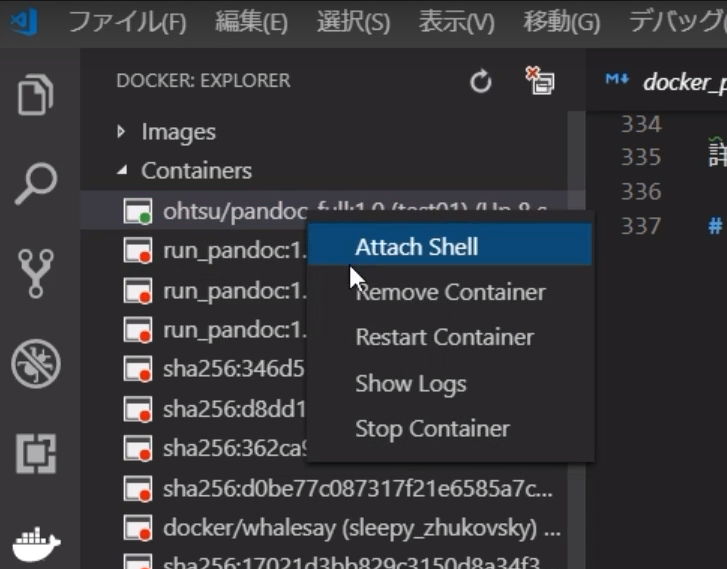727x569 pixels.
Task: Select the sha256:17021d3bb829c3150d8a34f3 row
Action: (x=324, y=561)
